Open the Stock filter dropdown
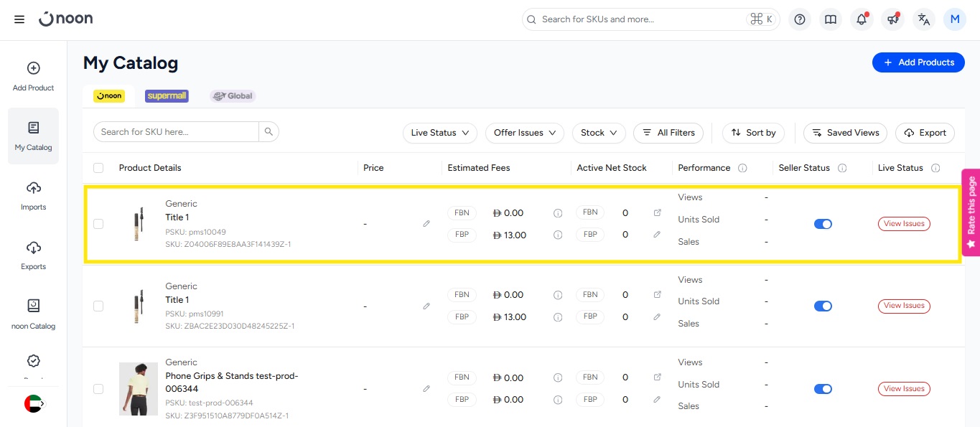 tap(599, 133)
